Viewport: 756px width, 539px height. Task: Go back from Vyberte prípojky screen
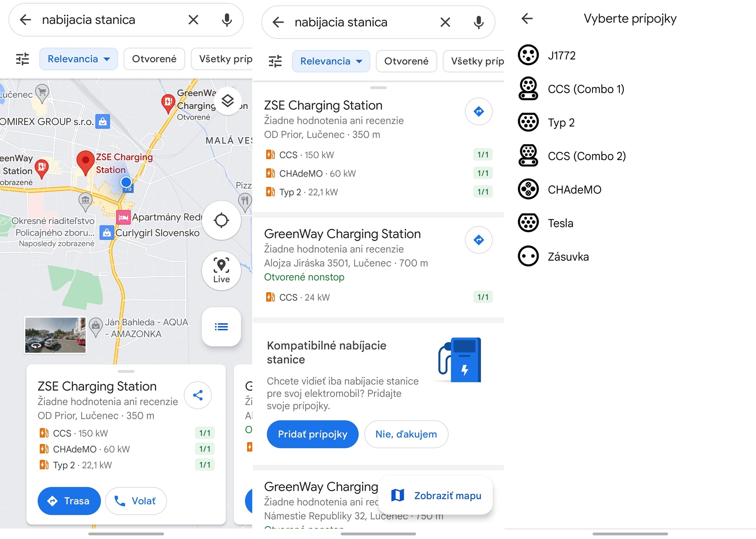tap(527, 18)
